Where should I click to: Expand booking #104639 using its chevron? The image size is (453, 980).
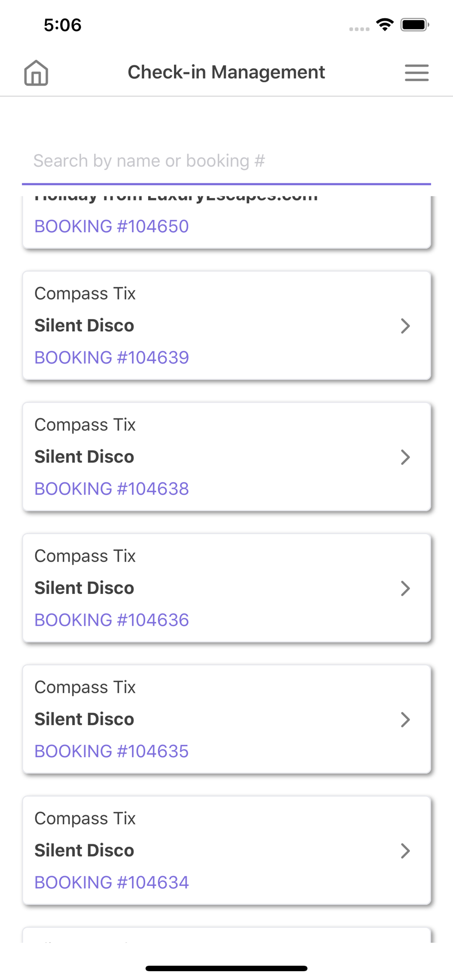coord(405,326)
